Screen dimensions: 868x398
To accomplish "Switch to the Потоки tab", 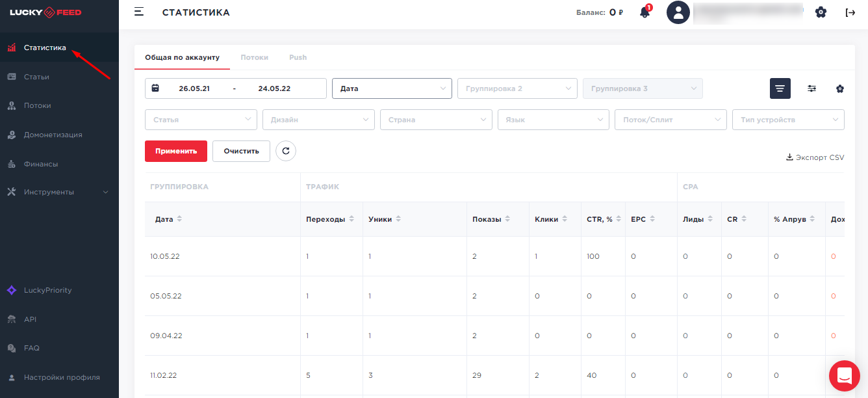I will [x=254, y=57].
